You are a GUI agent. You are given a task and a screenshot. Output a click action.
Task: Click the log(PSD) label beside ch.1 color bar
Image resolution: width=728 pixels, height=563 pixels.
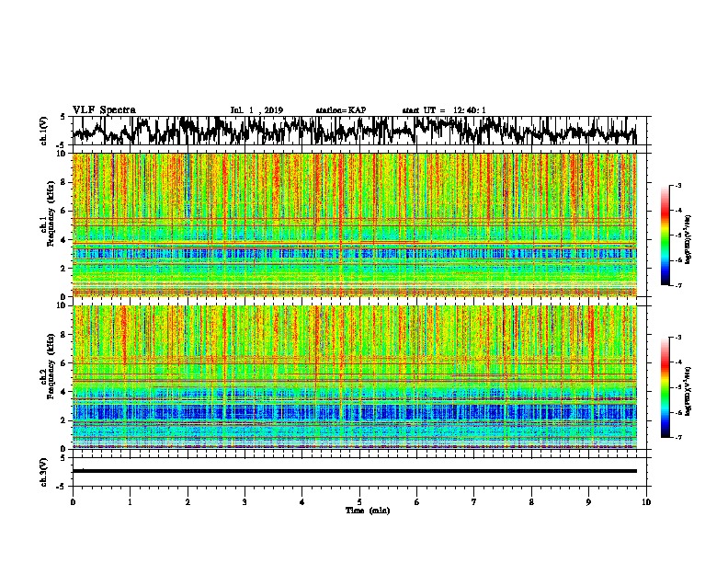[x=688, y=239]
